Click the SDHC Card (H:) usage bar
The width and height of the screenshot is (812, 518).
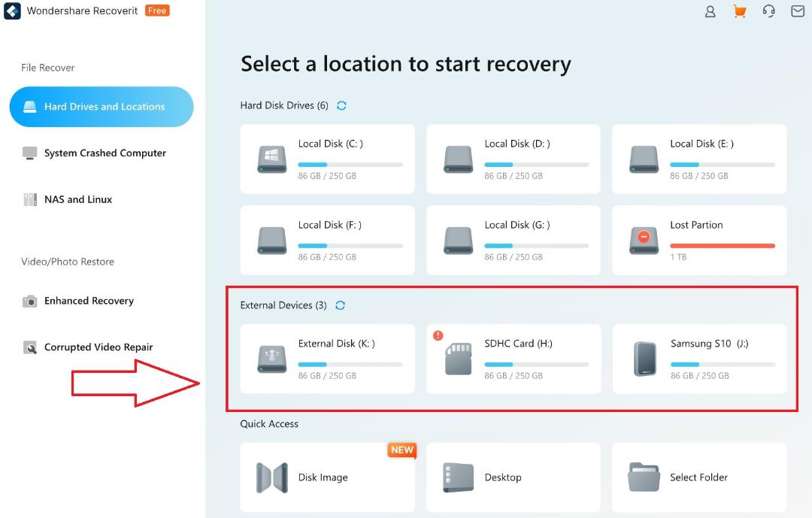pos(537,365)
